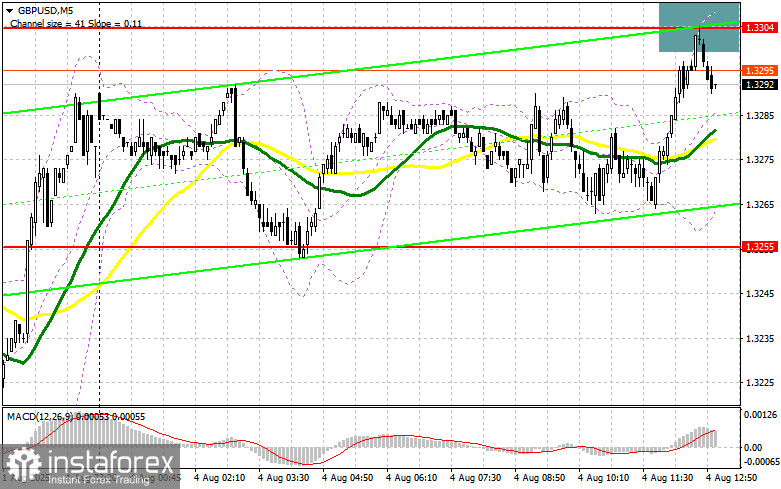The image size is (781, 489).
Task: Select the orange horizontal line at 1.3295
Action: point(371,71)
